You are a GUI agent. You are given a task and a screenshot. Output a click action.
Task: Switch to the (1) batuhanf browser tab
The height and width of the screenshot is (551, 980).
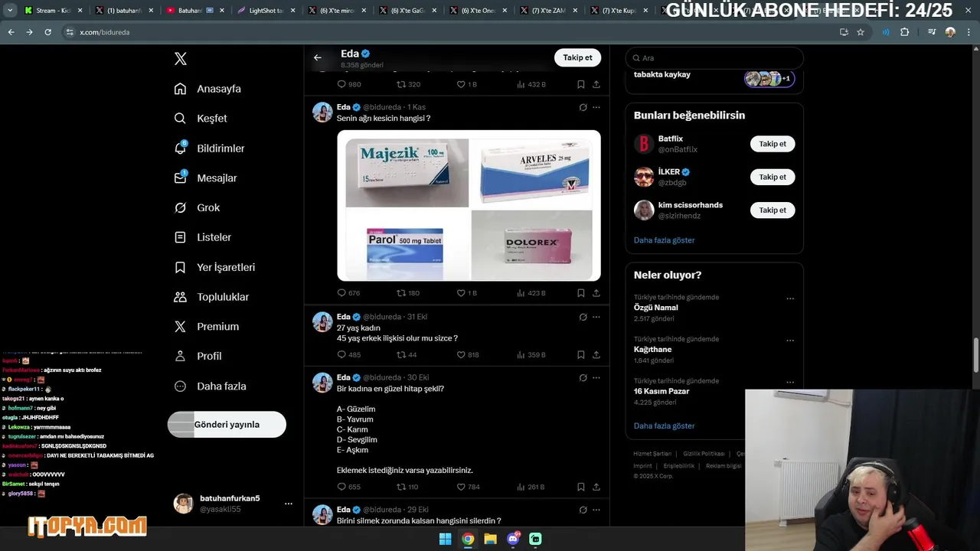click(122, 11)
